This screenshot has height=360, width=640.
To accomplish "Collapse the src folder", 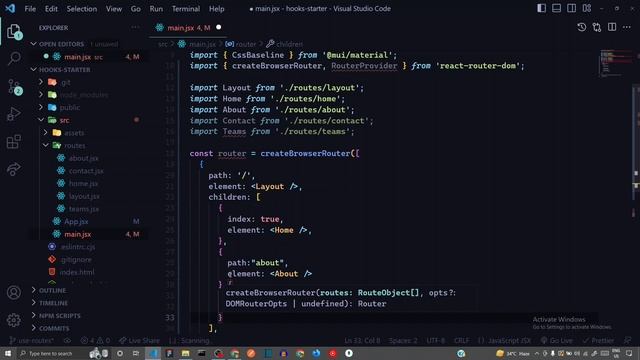I will click(64, 120).
